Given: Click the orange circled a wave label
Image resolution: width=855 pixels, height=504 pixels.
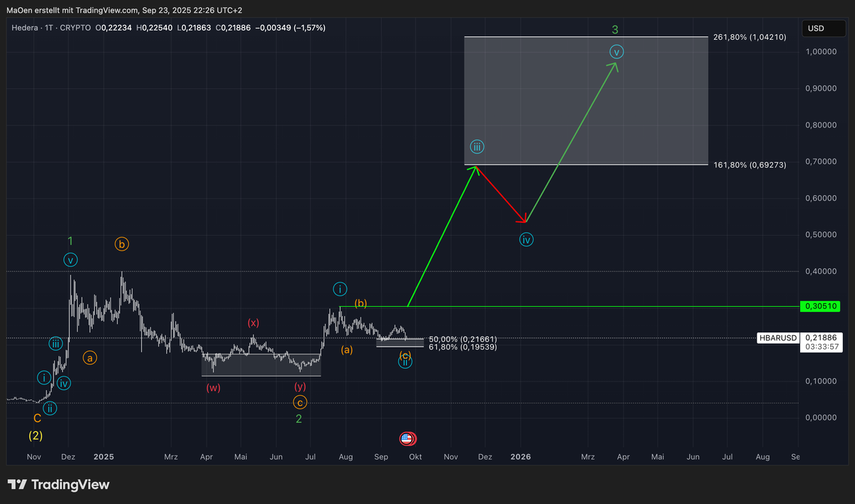Looking at the screenshot, I should (x=90, y=358).
